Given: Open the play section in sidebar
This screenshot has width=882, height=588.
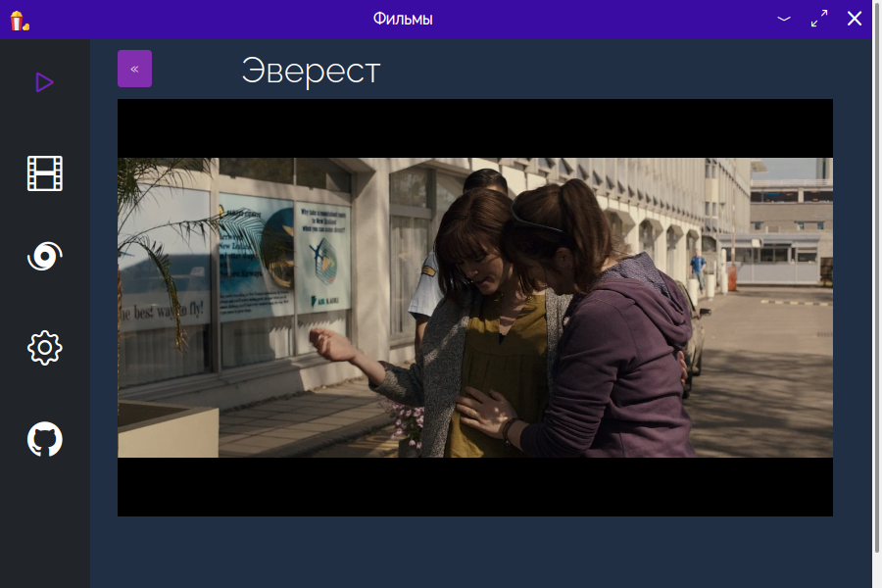Looking at the screenshot, I should click(x=44, y=82).
